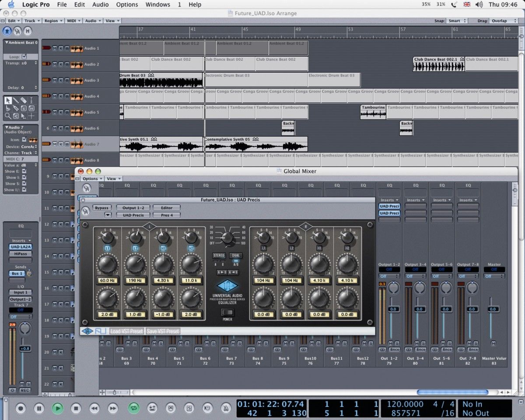
Task: Click the Master volume fader in Global Mixer
Action: [493, 309]
